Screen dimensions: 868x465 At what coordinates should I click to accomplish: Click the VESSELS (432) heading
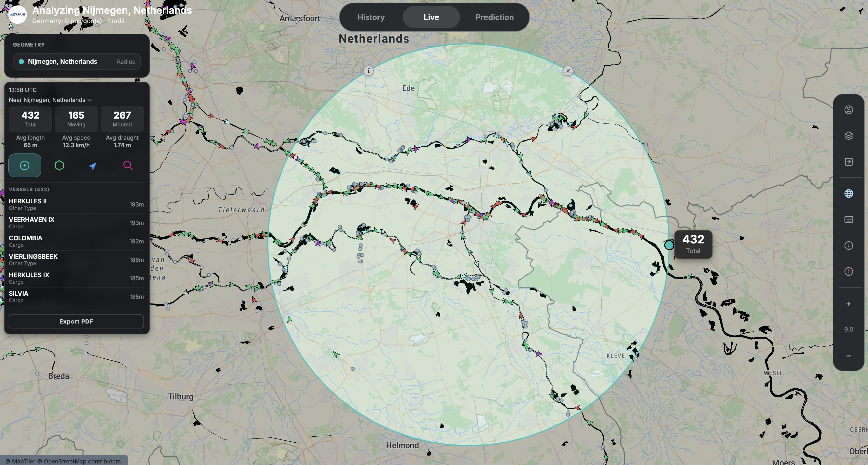(x=29, y=190)
